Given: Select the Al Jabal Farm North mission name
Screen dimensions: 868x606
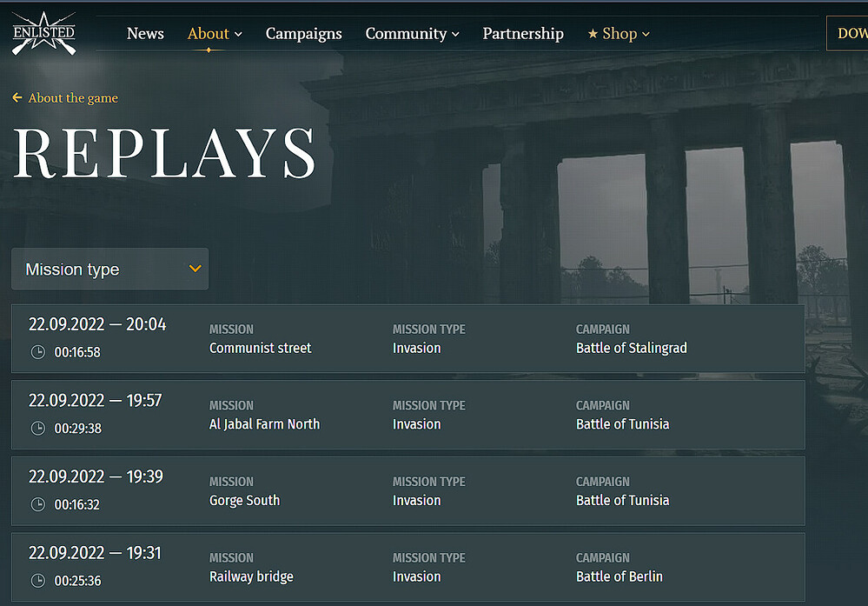Looking at the screenshot, I should (265, 424).
